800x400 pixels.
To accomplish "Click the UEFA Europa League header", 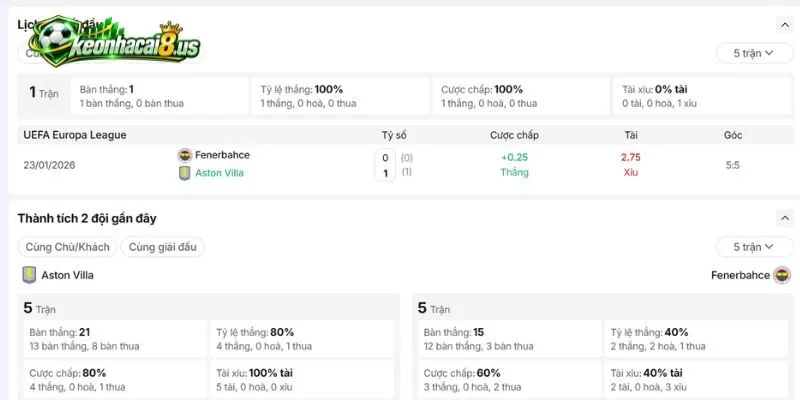I will (75, 135).
